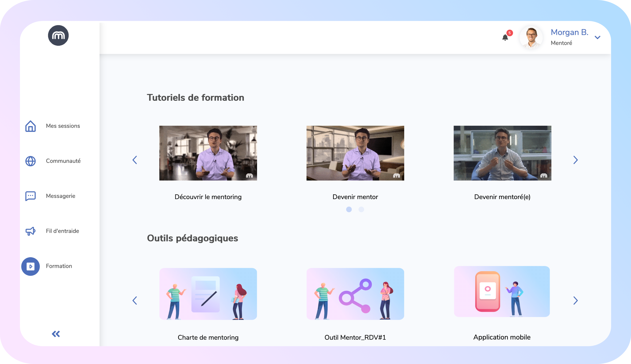The width and height of the screenshot is (631, 364).
Task: Click the round logo icon in the sidebar
Action: [x=58, y=35]
